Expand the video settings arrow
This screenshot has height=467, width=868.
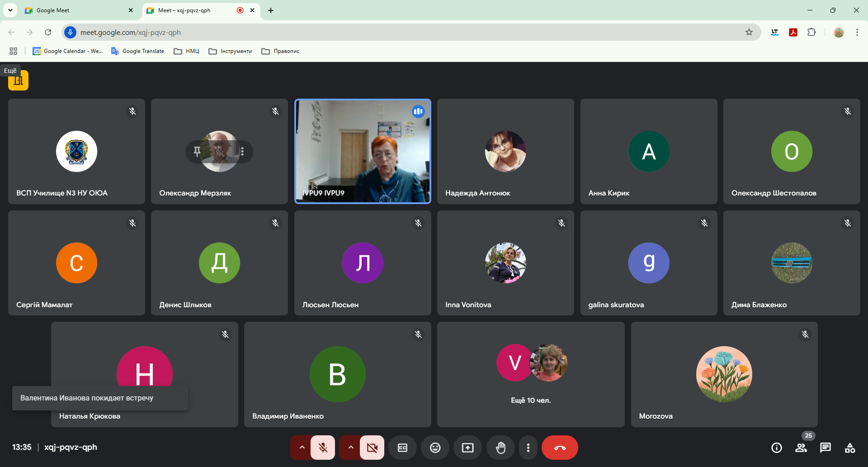tap(351, 448)
